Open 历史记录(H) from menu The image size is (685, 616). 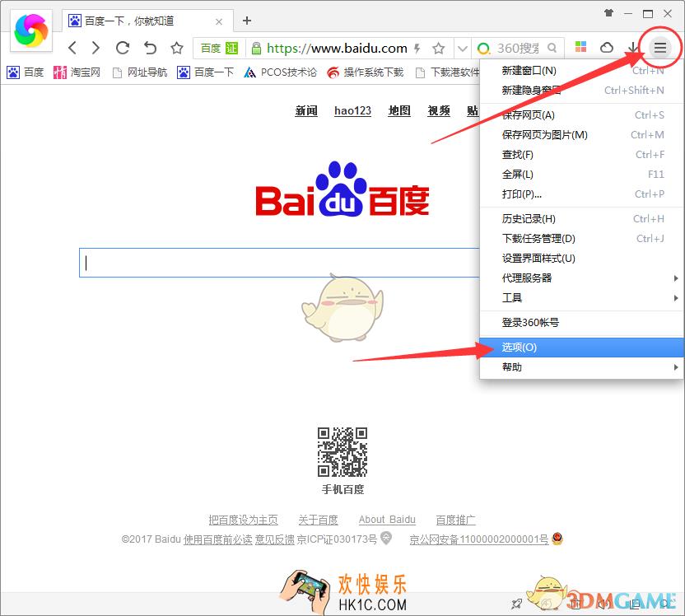[581, 218]
